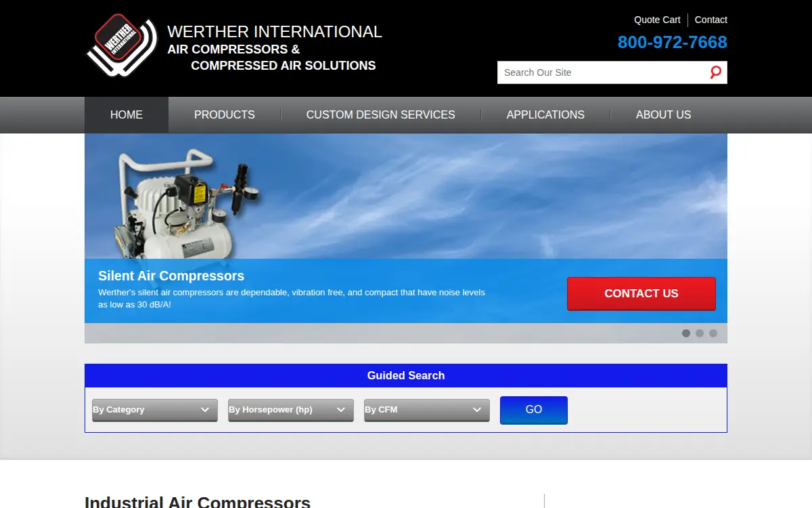Click the red search magnifier icon
Image resolution: width=812 pixels, height=508 pixels.
pos(715,72)
